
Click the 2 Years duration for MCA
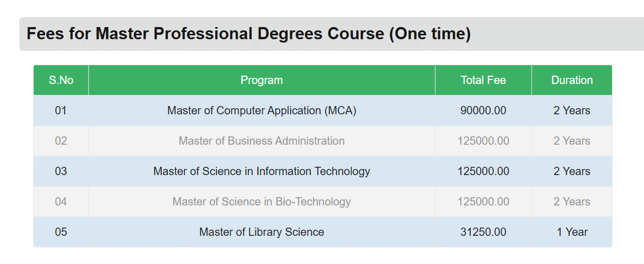point(572,110)
